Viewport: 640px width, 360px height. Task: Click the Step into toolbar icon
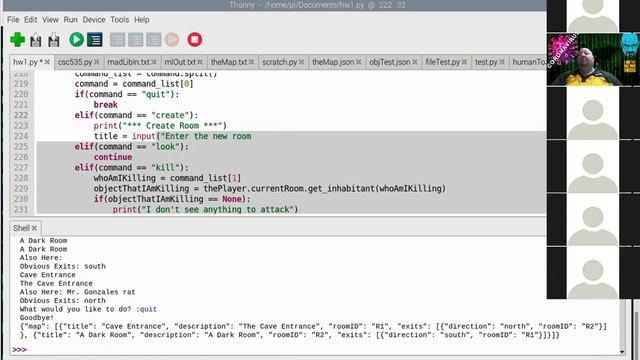click(136, 40)
